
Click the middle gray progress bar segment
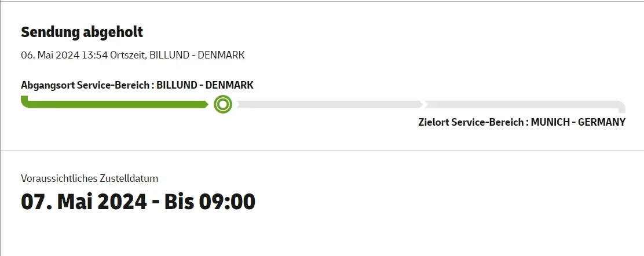(329, 104)
